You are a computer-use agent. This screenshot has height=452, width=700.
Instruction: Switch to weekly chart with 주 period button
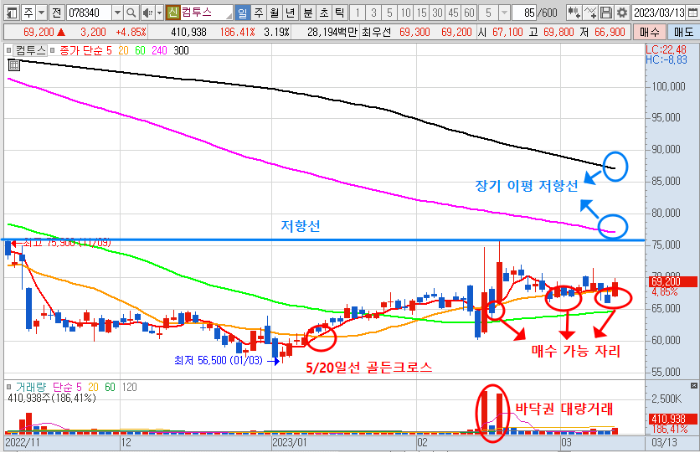pos(258,13)
